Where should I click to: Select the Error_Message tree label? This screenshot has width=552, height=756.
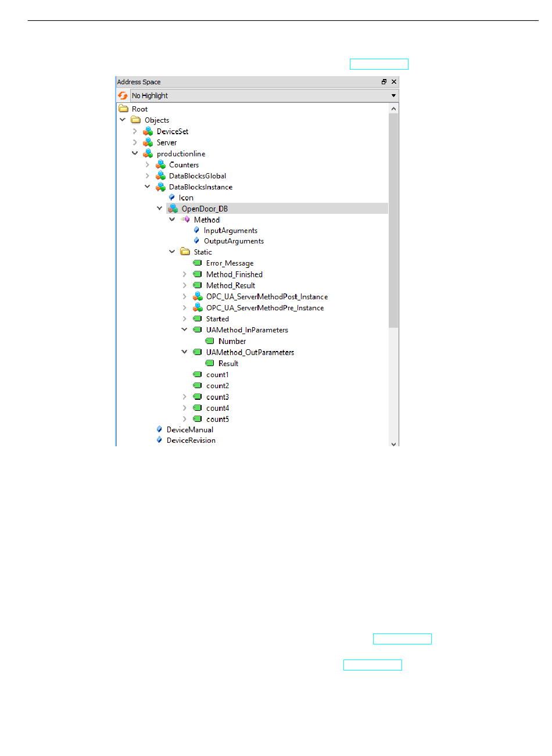tap(230, 263)
